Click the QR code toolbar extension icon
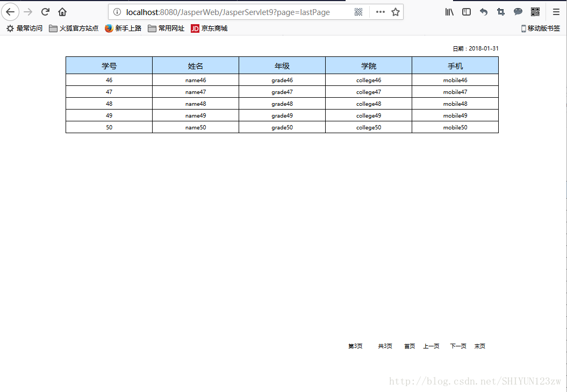 point(535,12)
